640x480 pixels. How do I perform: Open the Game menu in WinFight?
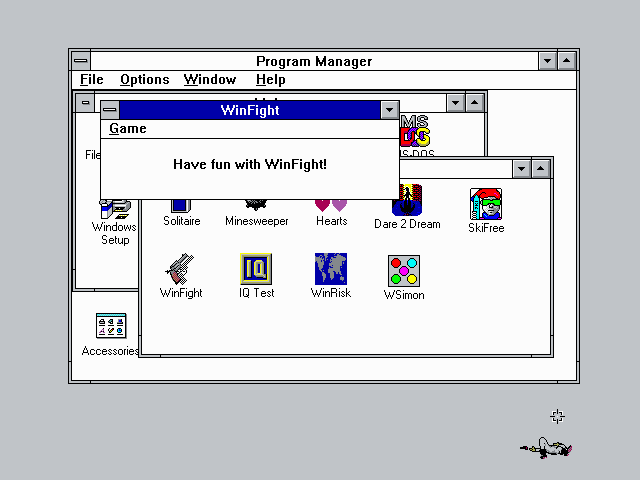pos(128,129)
